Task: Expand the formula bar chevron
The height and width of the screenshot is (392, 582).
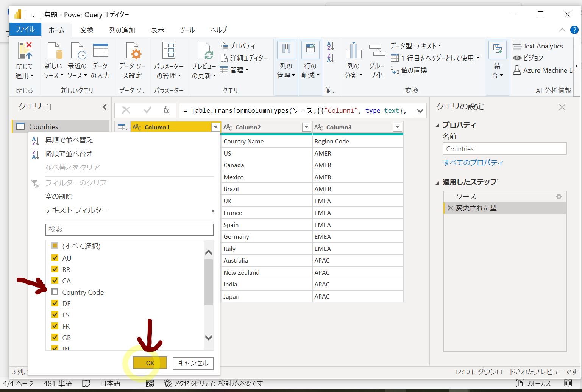Action: [420, 111]
